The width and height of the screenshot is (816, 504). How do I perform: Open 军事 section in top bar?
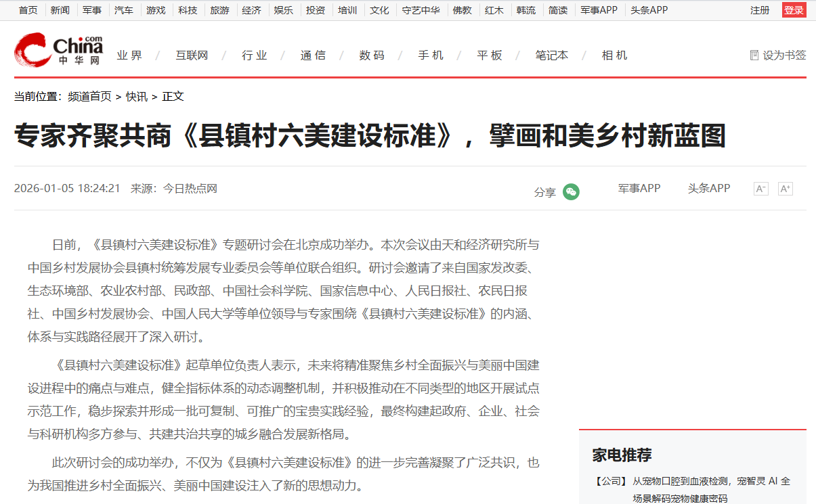pyautogui.click(x=91, y=10)
